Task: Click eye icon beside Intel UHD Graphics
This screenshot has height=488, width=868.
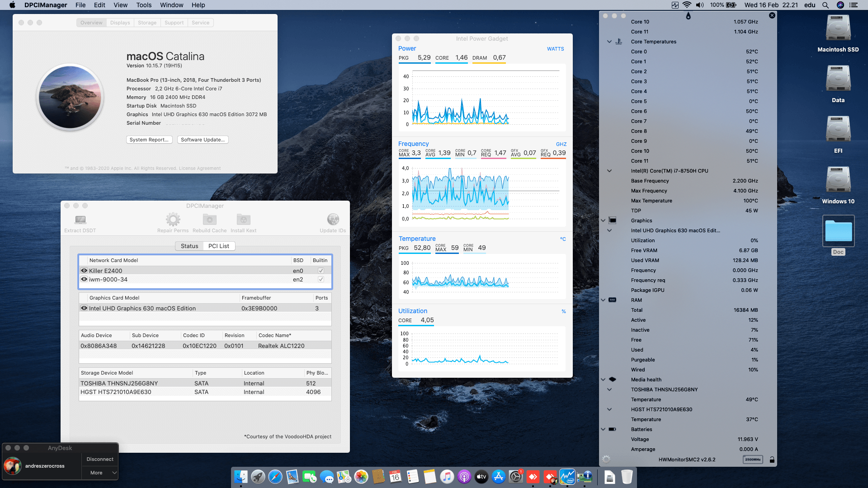Action: [84, 308]
